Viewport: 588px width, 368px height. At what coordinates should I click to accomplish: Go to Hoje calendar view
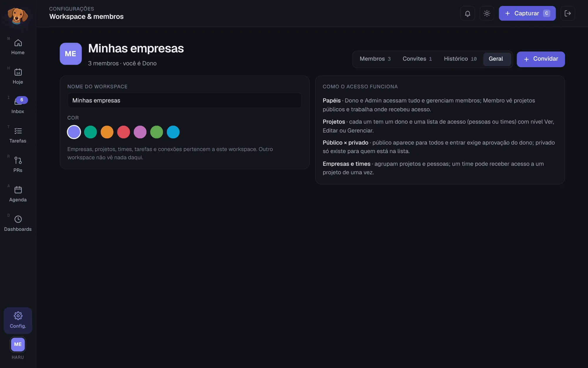[x=18, y=77]
